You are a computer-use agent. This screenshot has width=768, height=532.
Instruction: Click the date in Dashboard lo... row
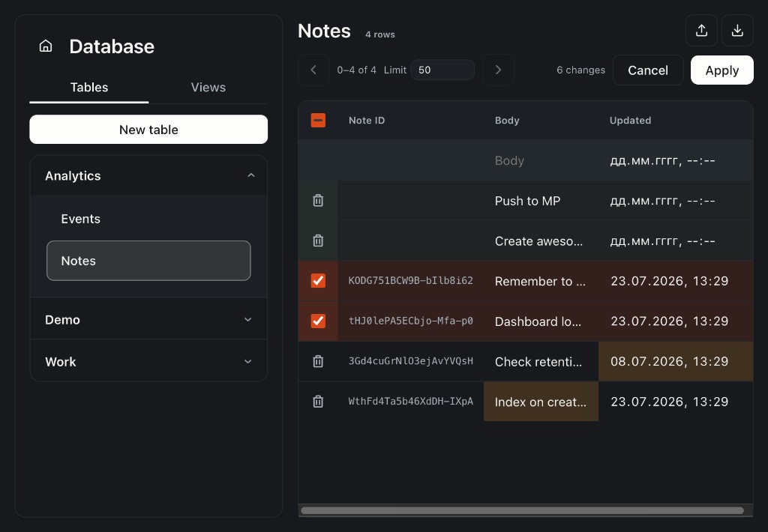click(x=676, y=321)
